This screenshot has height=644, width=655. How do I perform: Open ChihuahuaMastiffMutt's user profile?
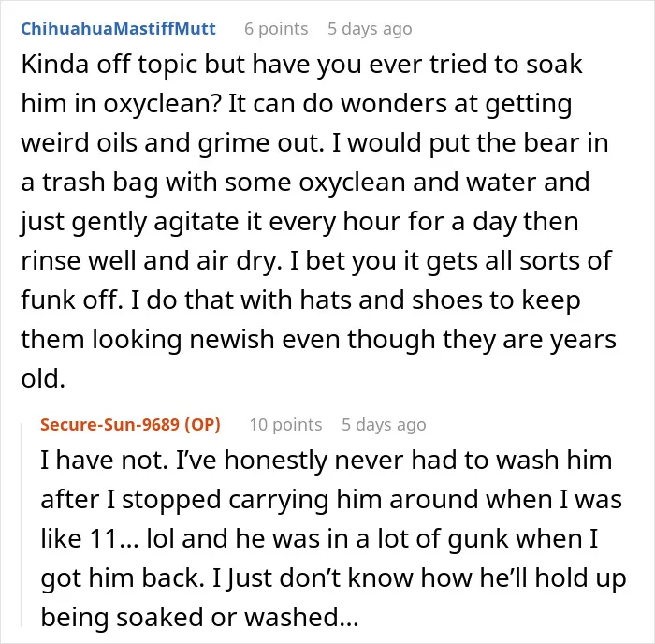(x=118, y=29)
